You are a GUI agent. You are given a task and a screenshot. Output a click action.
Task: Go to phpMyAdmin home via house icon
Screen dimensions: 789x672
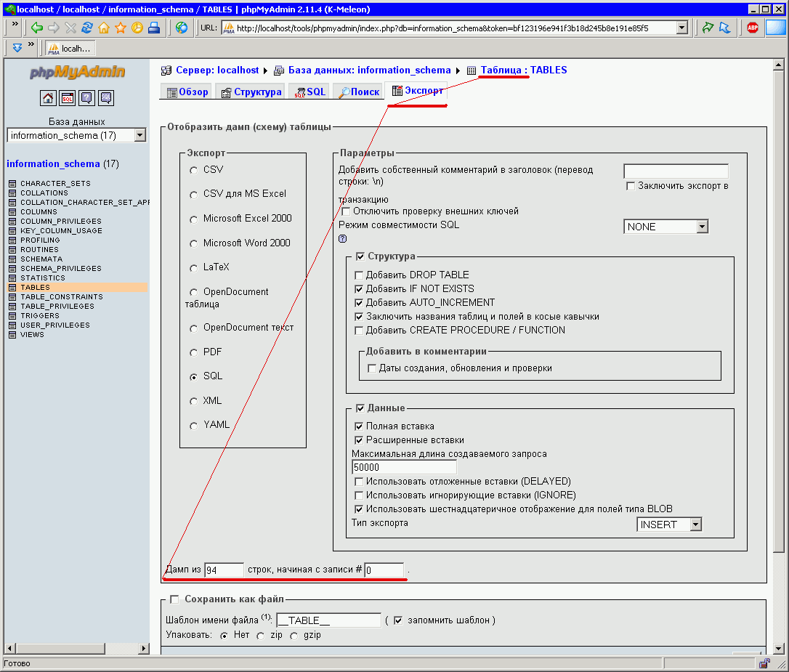48,98
